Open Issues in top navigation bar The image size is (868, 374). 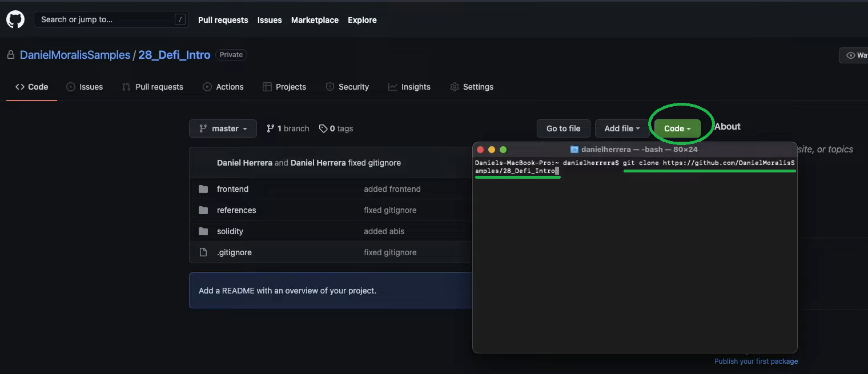tap(270, 20)
